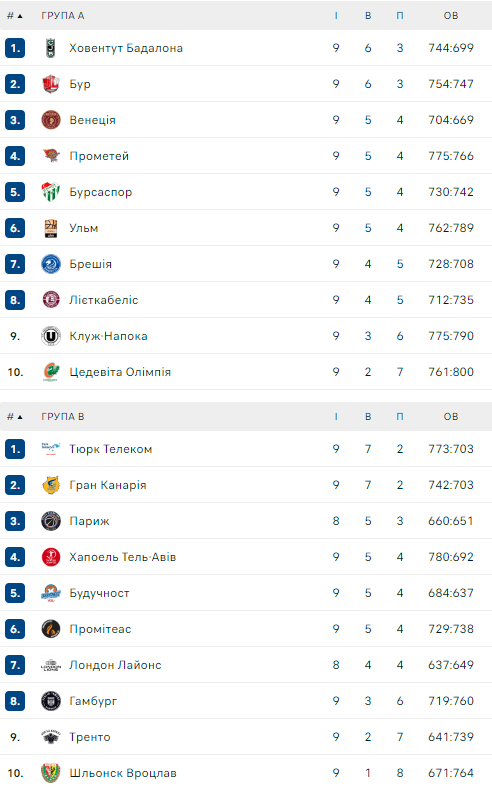Open the Лондон Лайонс team link
The image size is (492, 787).
115,665
